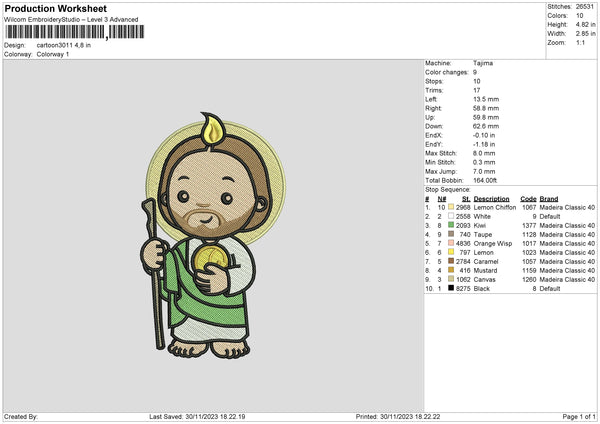The height and width of the screenshot is (424, 600).
Task: Pick the Caramel brown color swatch
Action: tap(451, 261)
